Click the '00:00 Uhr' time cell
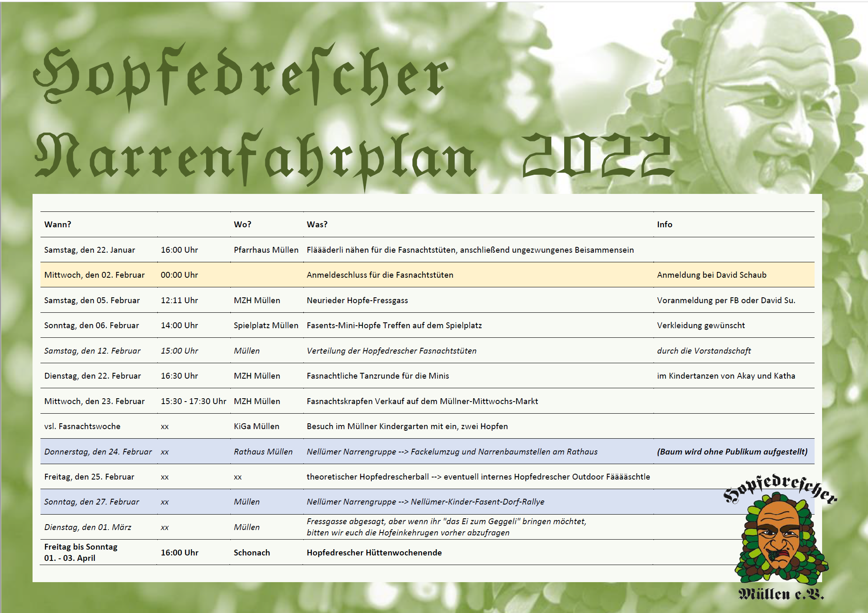Screen dimensions: 868x613 [179, 275]
